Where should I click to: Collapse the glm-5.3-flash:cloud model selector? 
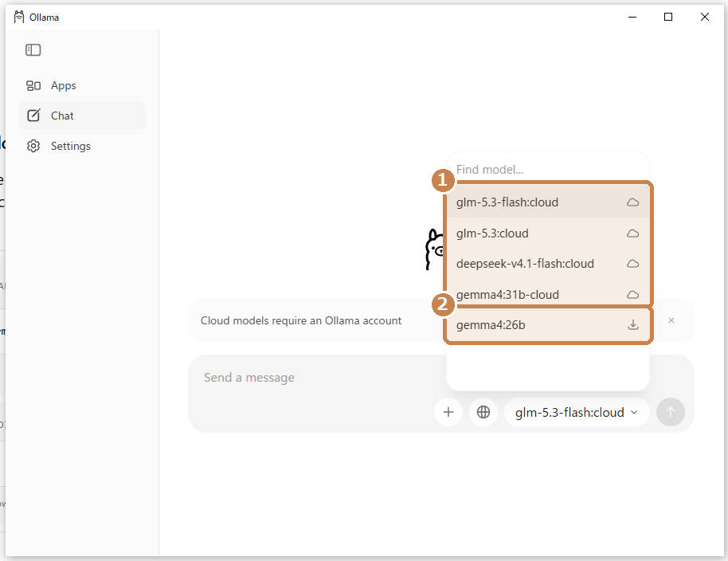(577, 412)
